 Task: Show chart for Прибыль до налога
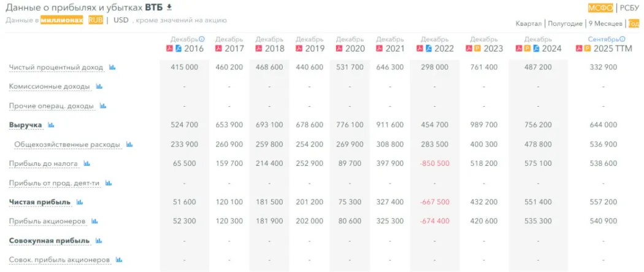point(86,164)
